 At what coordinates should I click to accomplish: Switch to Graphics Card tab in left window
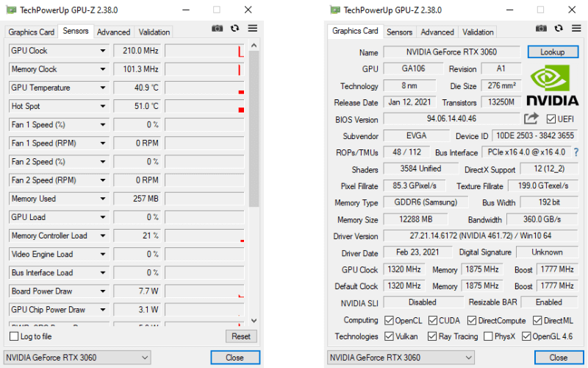(32, 32)
